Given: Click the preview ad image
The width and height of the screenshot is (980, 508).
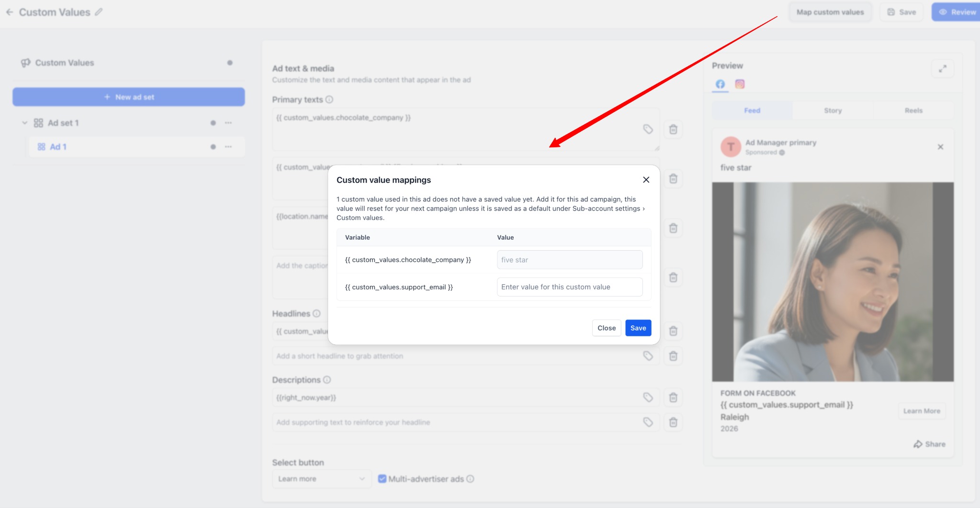Looking at the screenshot, I should pos(833,282).
